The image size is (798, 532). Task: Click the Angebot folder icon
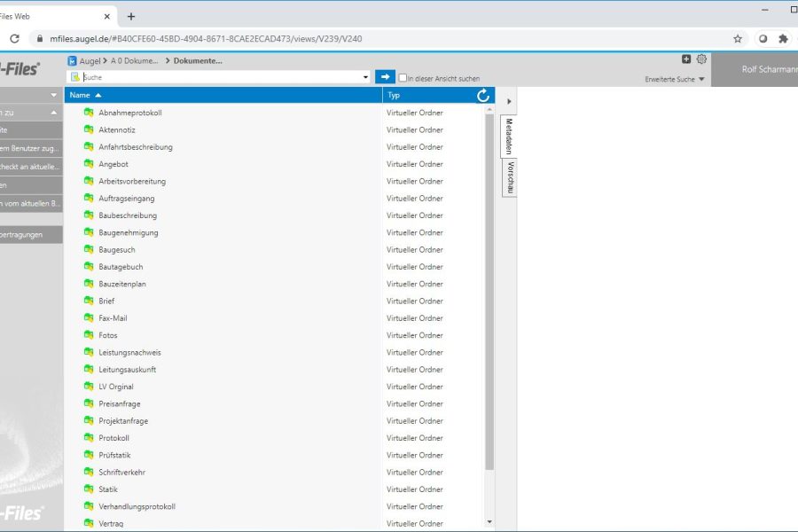[89, 164]
